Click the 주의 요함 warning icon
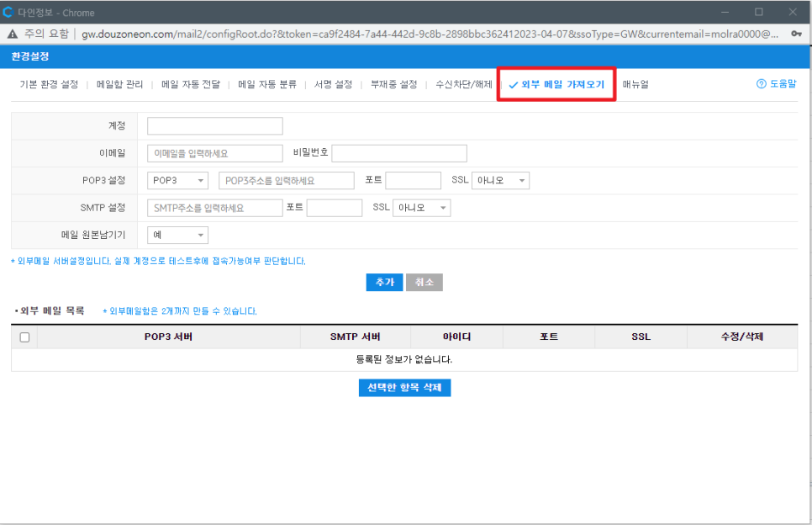Viewport: 812px width, 525px height. point(13,34)
